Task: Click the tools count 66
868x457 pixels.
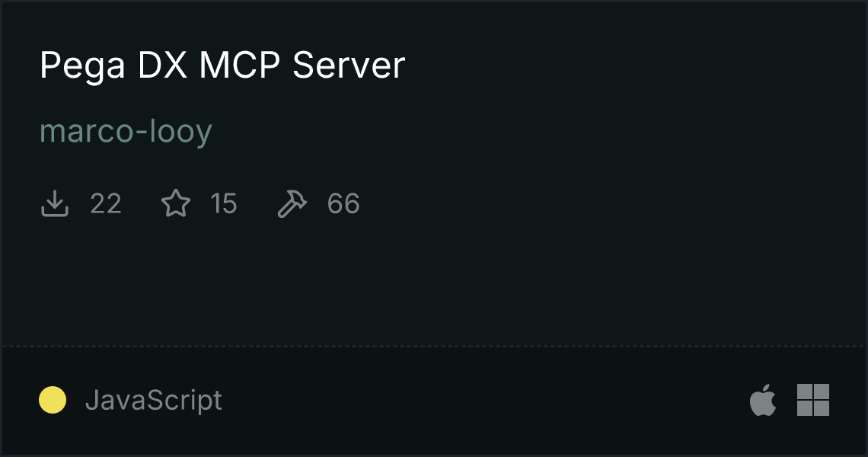Action: [x=343, y=204]
